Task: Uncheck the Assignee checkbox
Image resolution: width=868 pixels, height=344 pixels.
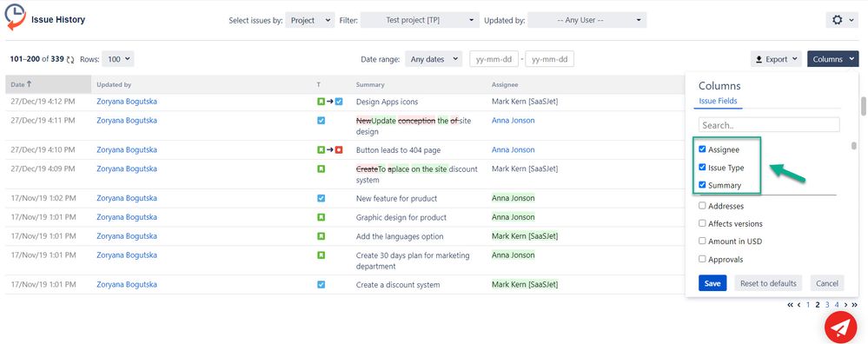Action: coord(703,149)
